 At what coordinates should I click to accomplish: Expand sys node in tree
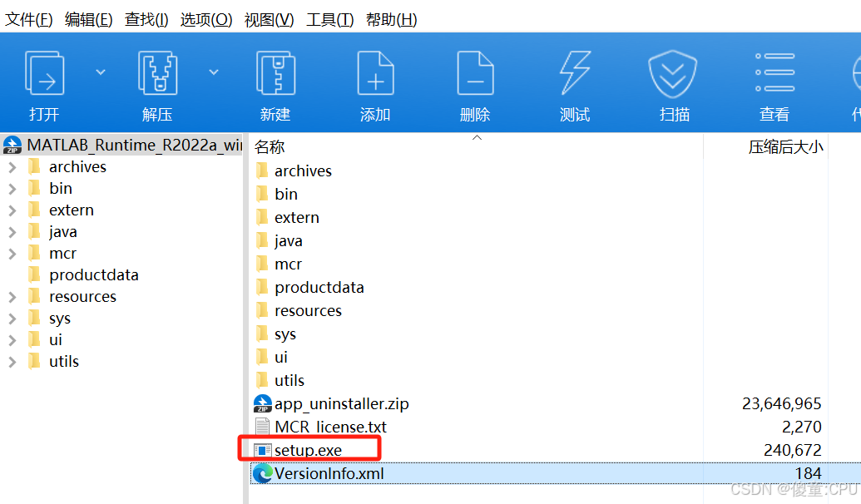(12, 319)
